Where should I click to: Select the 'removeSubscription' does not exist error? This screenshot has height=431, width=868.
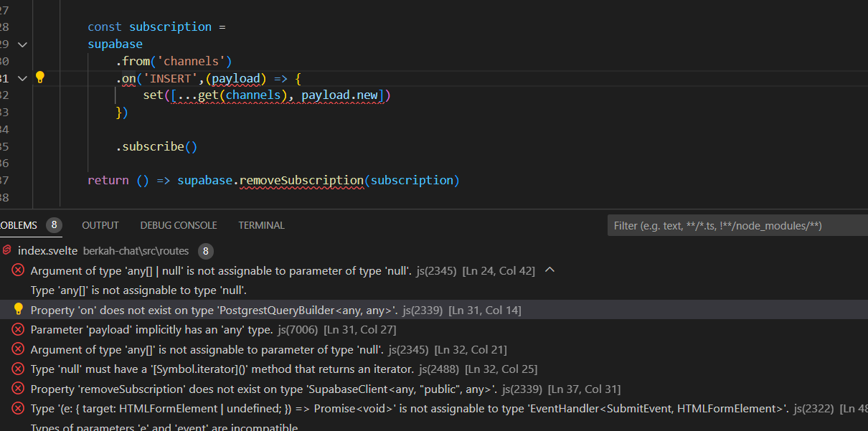pos(434,389)
